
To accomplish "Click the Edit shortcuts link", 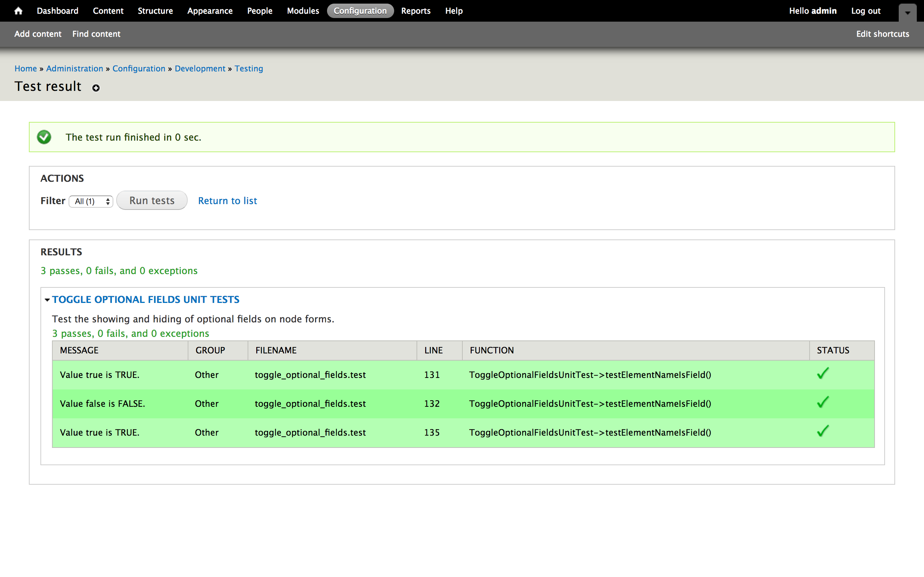I will (x=882, y=34).
